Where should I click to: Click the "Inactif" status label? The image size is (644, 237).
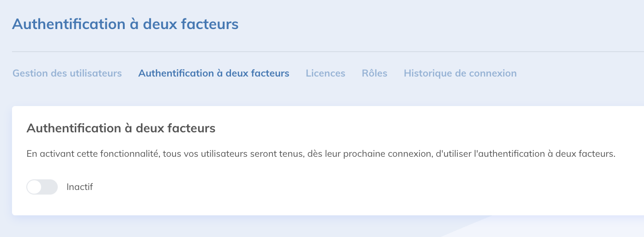[79, 187]
